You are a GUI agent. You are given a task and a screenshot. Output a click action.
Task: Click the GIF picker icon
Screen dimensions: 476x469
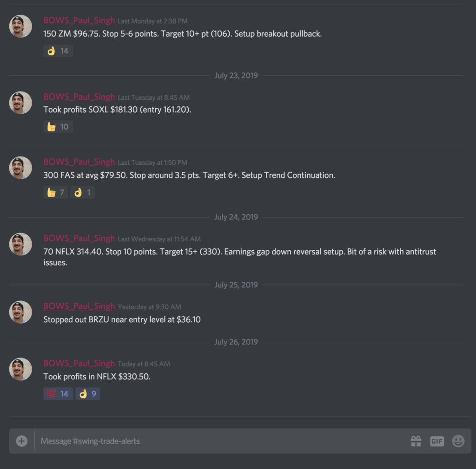point(436,441)
